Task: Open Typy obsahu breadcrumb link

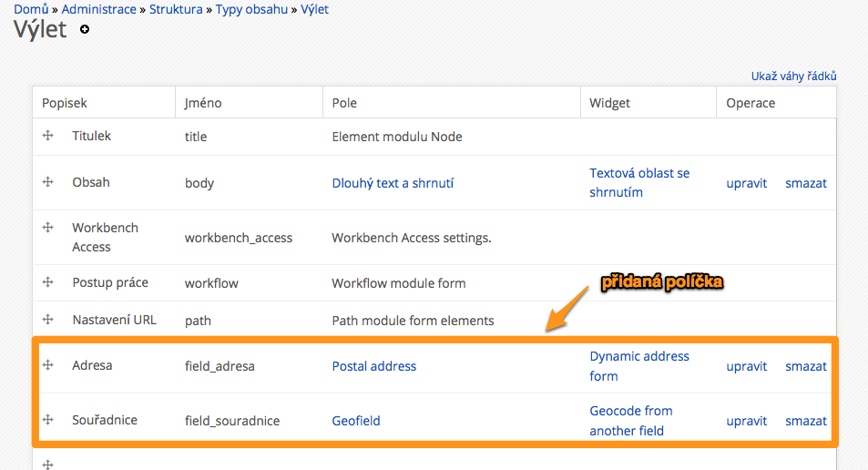Action: click(x=252, y=9)
